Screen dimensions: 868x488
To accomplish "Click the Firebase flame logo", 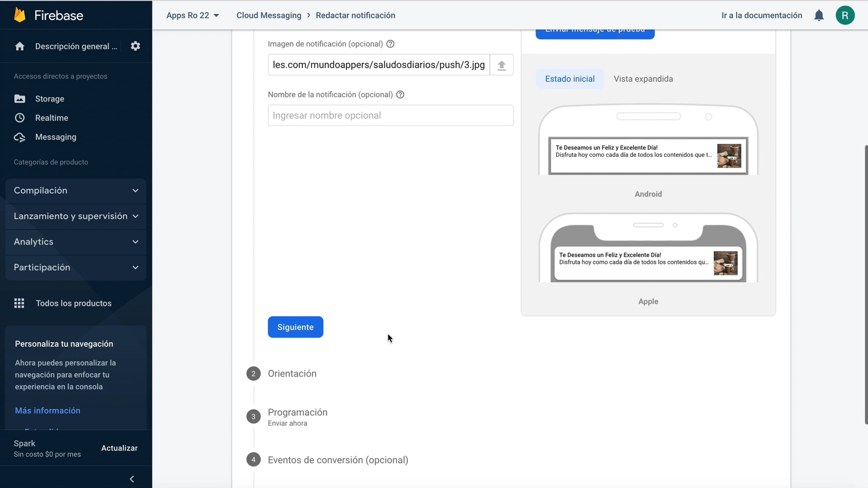I will tap(20, 15).
